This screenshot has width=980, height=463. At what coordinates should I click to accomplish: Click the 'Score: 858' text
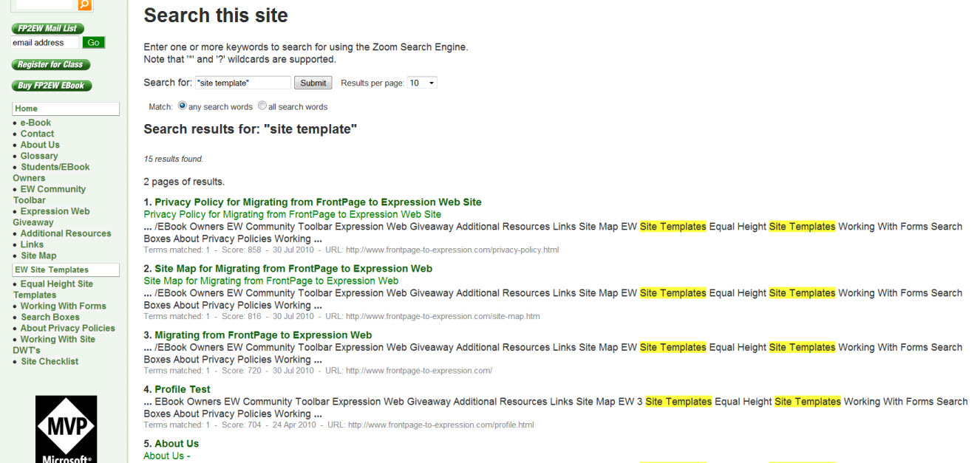242,250
